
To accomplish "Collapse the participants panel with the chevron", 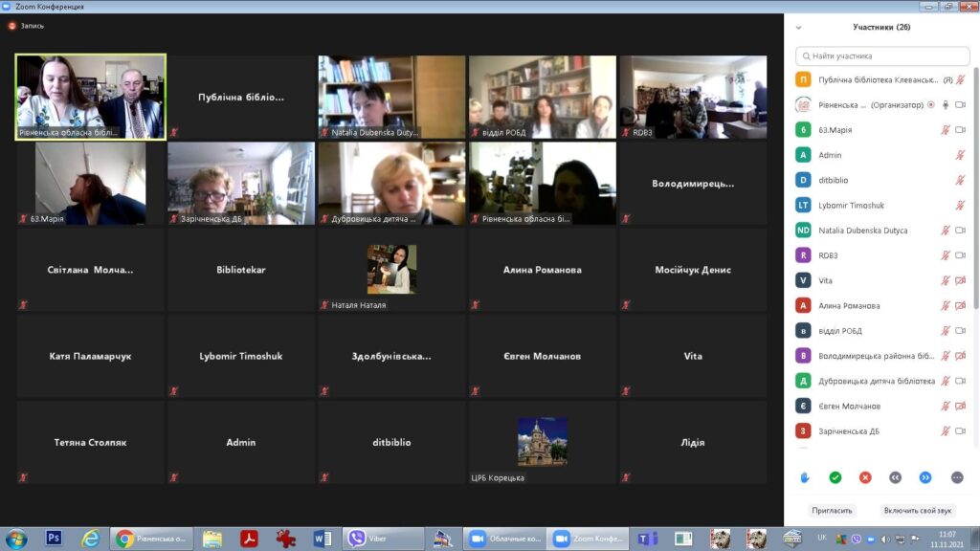I will click(799, 28).
